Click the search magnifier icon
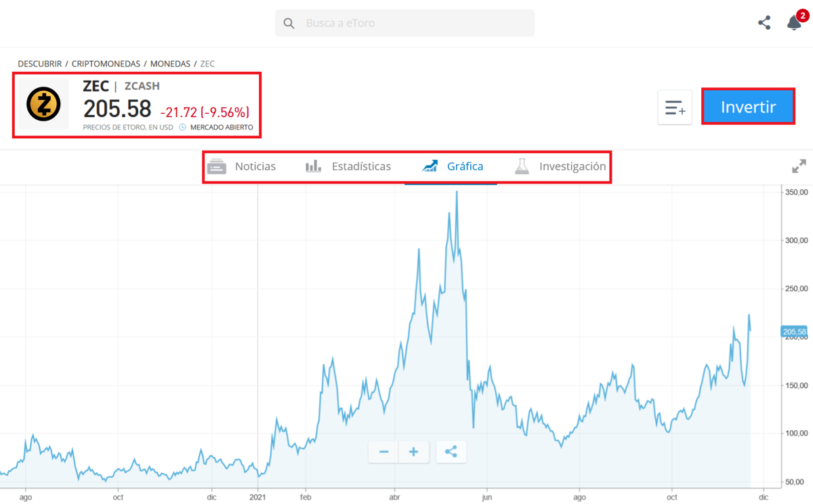The height and width of the screenshot is (504, 813). click(x=289, y=24)
